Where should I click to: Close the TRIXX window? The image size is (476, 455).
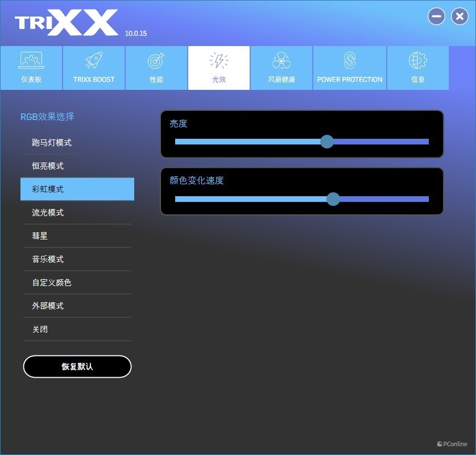click(x=460, y=16)
